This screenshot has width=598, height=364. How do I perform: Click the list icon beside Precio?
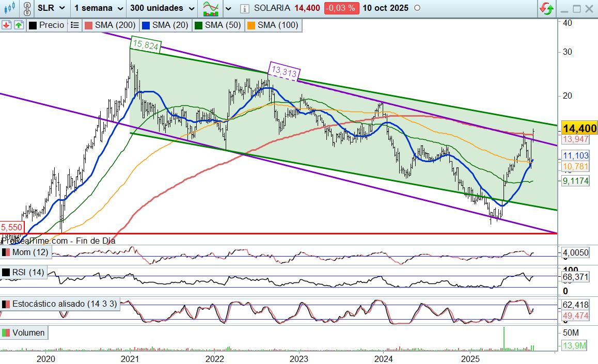coord(74,25)
